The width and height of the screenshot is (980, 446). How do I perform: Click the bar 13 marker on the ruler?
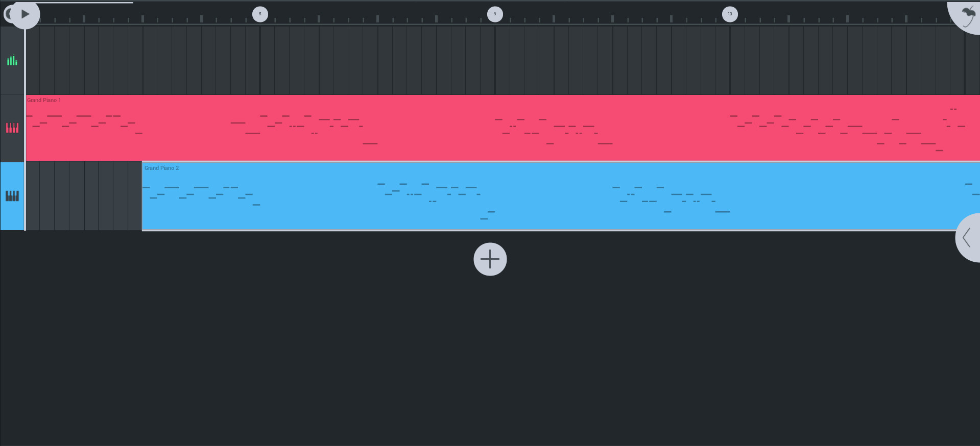pos(730,14)
